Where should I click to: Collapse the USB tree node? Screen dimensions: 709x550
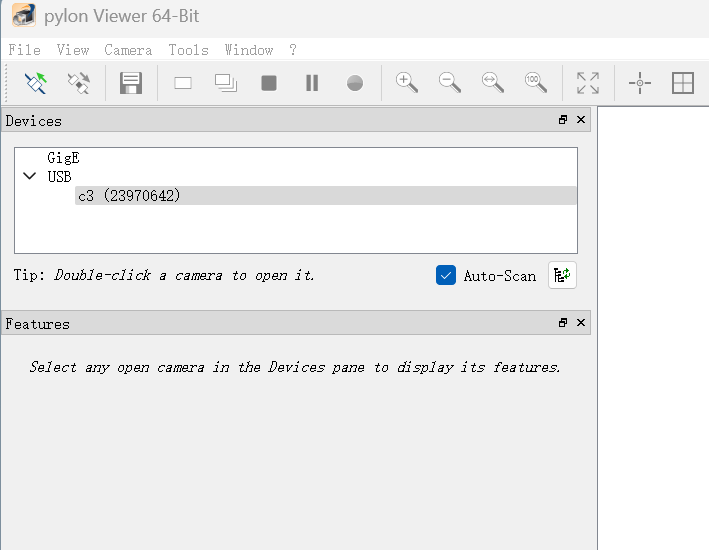click(29, 176)
